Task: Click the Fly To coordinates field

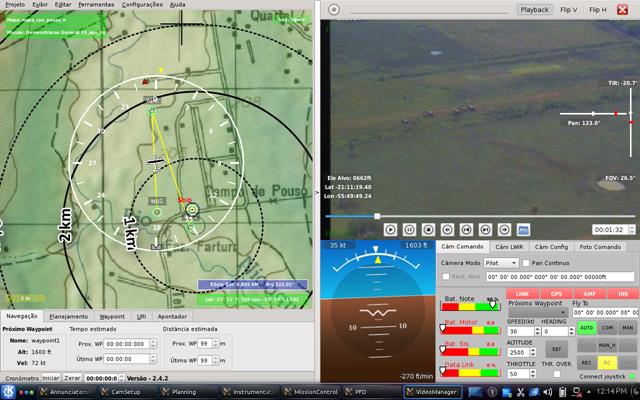Action: pos(603,312)
